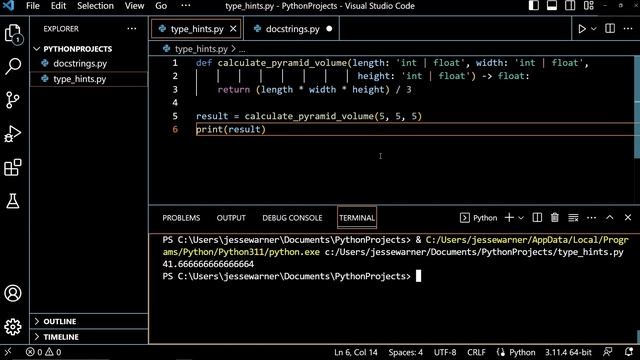The height and width of the screenshot is (360, 640).
Task: Open the Selection menu
Action: (x=95, y=6)
